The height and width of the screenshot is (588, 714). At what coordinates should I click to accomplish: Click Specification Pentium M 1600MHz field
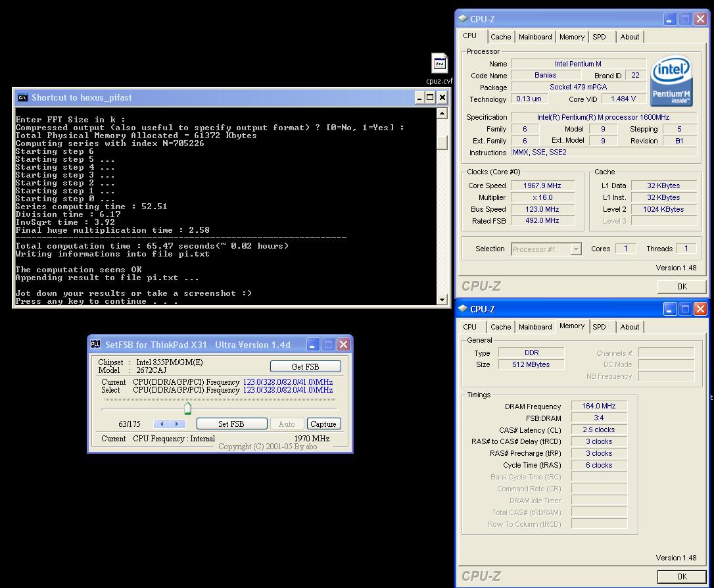(604, 117)
